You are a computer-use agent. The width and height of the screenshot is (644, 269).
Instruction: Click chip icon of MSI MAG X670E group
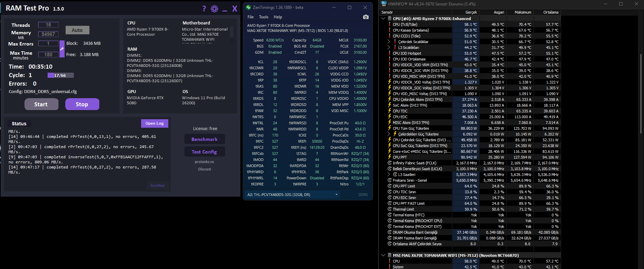[390, 255]
